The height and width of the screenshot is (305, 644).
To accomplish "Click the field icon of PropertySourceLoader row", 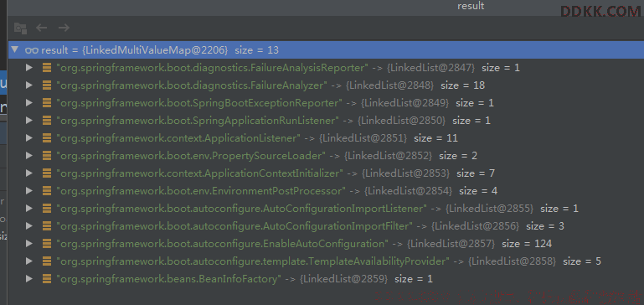I will coord(47,155).
